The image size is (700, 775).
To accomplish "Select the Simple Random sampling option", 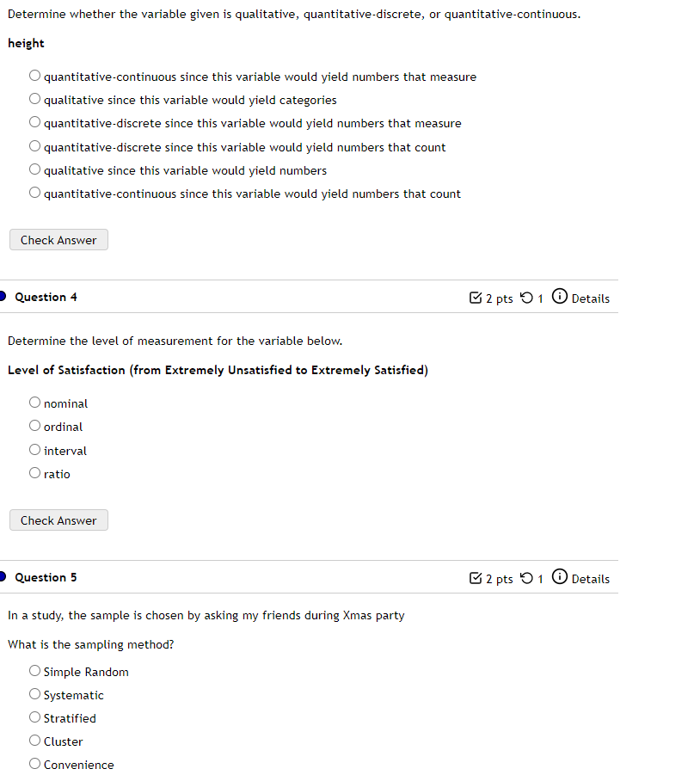I will [x=34, y=670].
